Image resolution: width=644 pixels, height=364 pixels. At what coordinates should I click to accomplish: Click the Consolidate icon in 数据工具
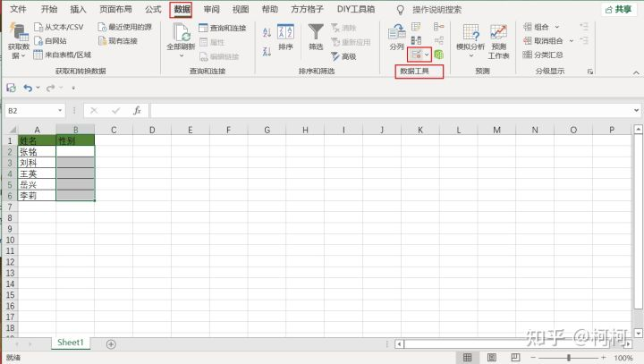[438, 27]
